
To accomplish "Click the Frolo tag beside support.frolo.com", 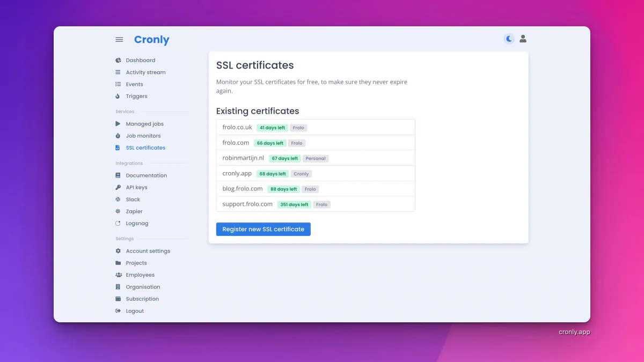I will coord(321,205).
